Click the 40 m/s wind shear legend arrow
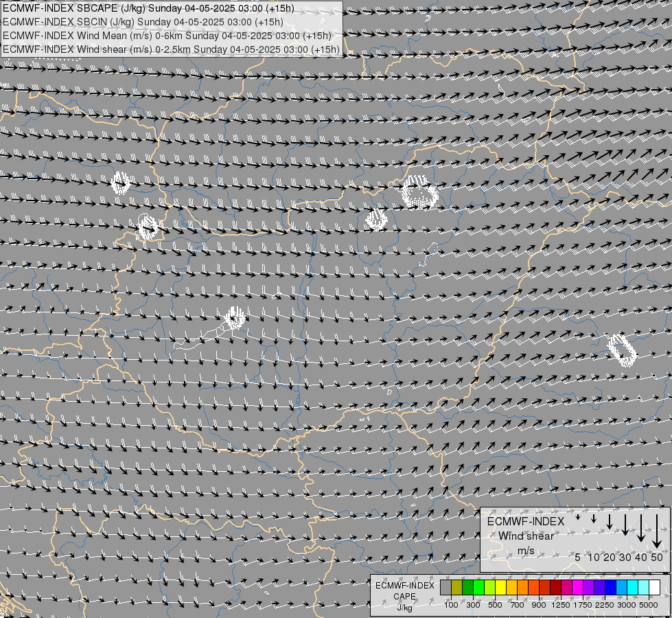 [x=641, y=528]
